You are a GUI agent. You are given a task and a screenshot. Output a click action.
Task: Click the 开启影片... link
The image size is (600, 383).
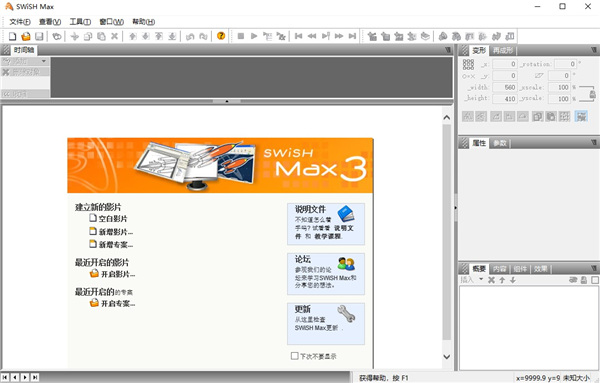[118, 274]
